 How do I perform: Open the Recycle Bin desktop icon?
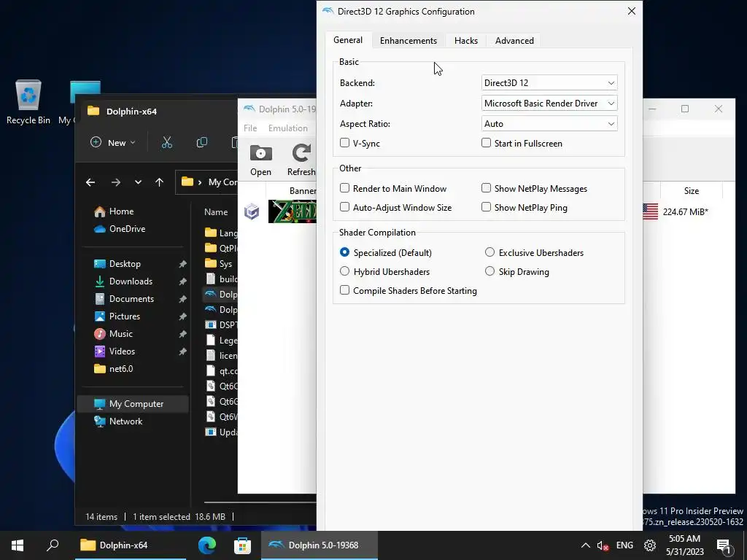[28, 102]
